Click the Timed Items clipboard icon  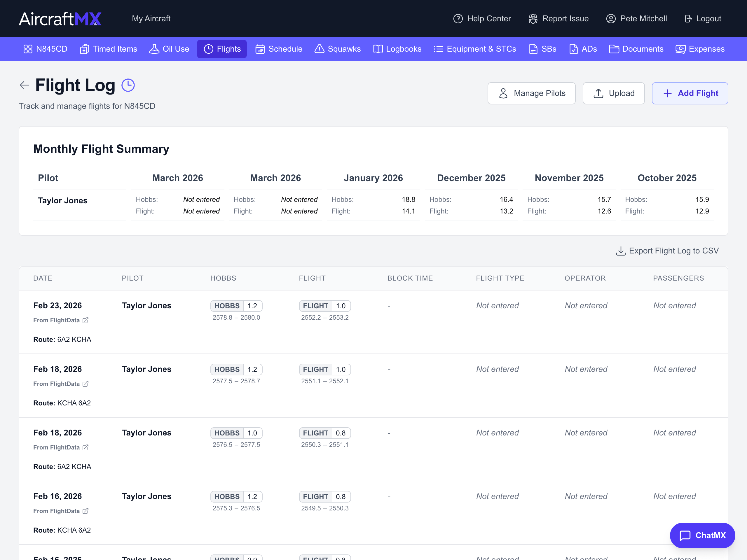point(84,49)
